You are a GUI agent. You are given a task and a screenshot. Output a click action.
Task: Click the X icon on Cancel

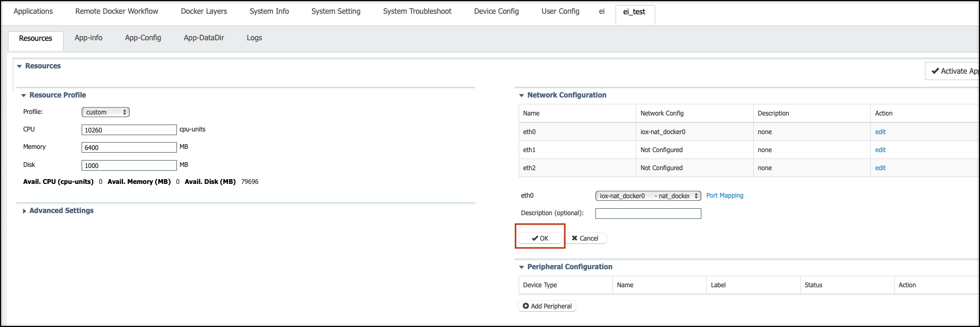coord(575,238)
